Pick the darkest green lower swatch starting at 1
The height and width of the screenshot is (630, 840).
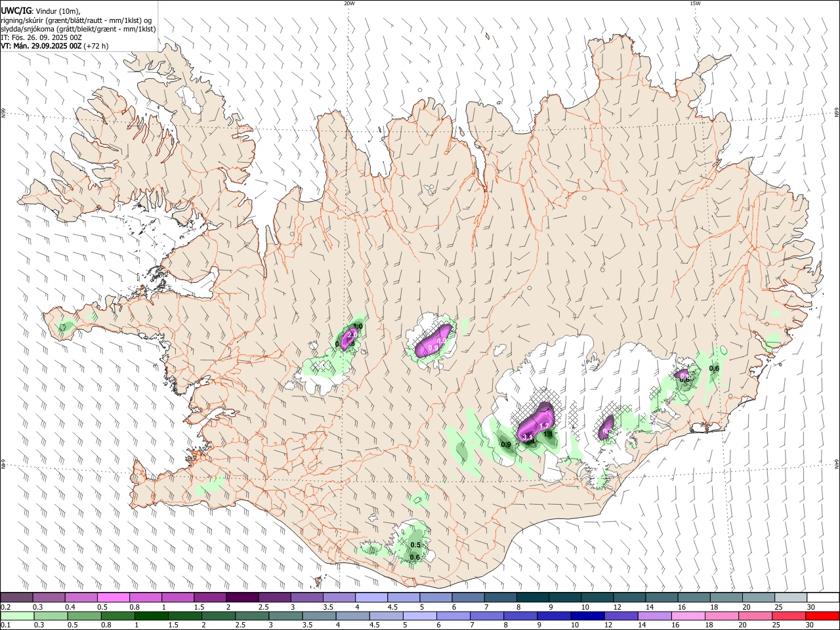(152, 616)
